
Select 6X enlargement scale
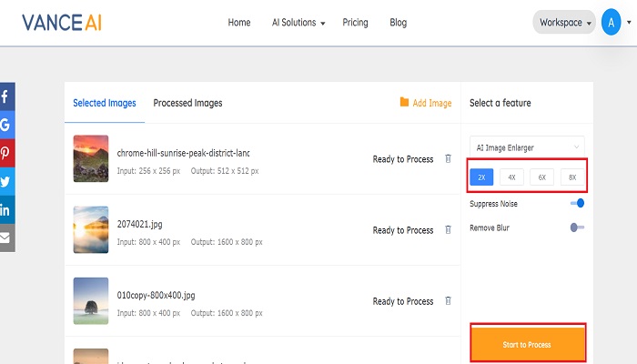(x=542, y=177)
